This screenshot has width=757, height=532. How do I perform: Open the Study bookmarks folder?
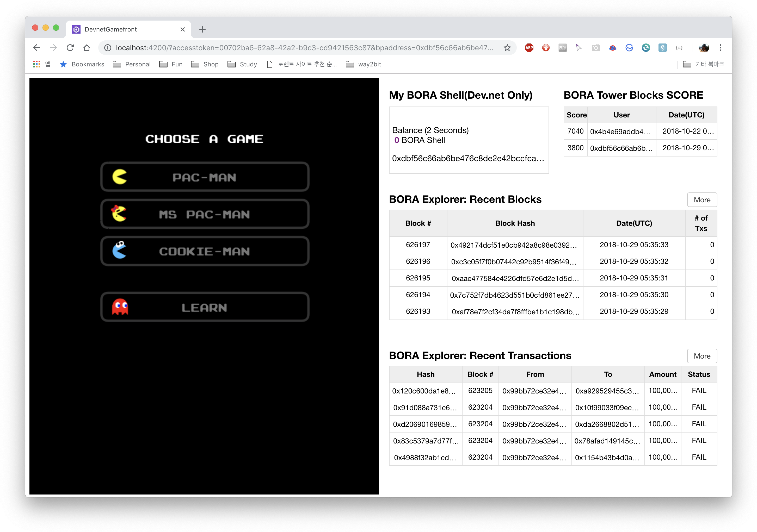[242, 64]
